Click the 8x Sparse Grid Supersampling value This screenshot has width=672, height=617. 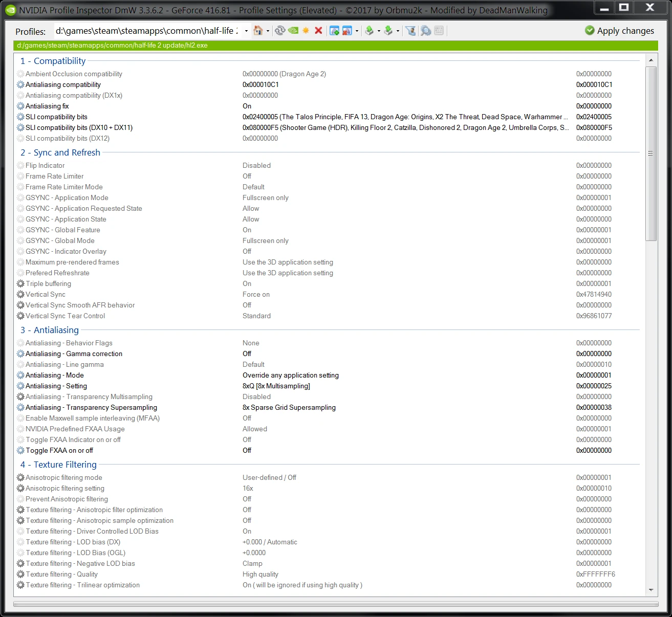(289, 407)
